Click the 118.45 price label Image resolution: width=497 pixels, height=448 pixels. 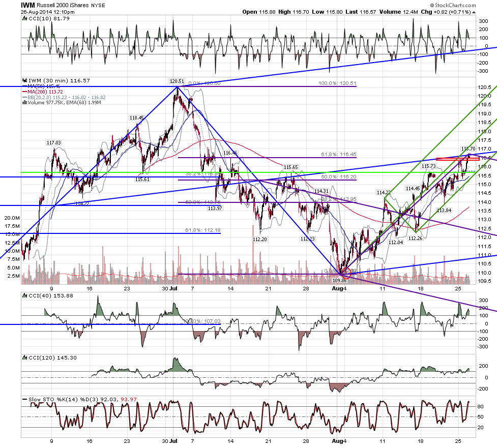pyautogui.click(x=137, y=118)
